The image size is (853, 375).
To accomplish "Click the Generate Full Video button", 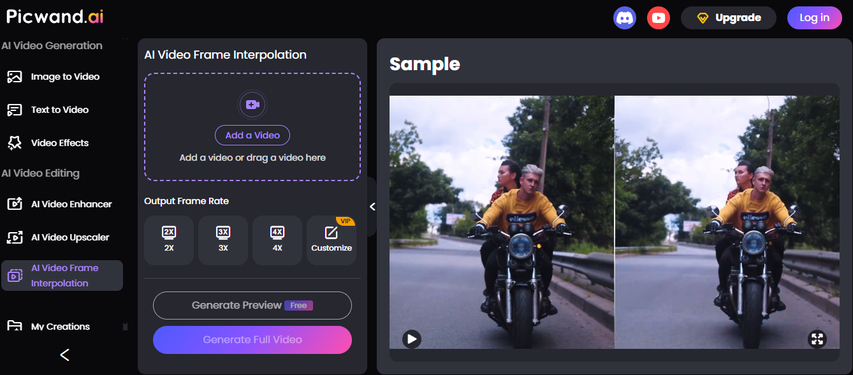I will (252, 340).
